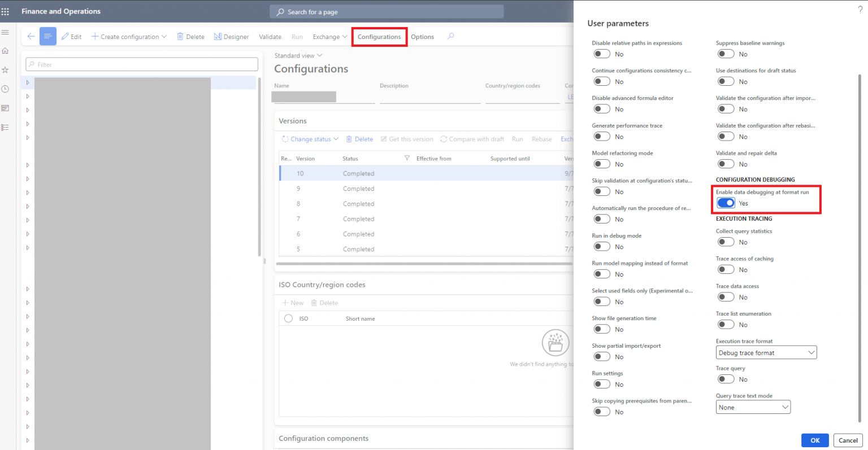Open the Designer from the toolbar
The image size is (868, 450).
[232, 36]
